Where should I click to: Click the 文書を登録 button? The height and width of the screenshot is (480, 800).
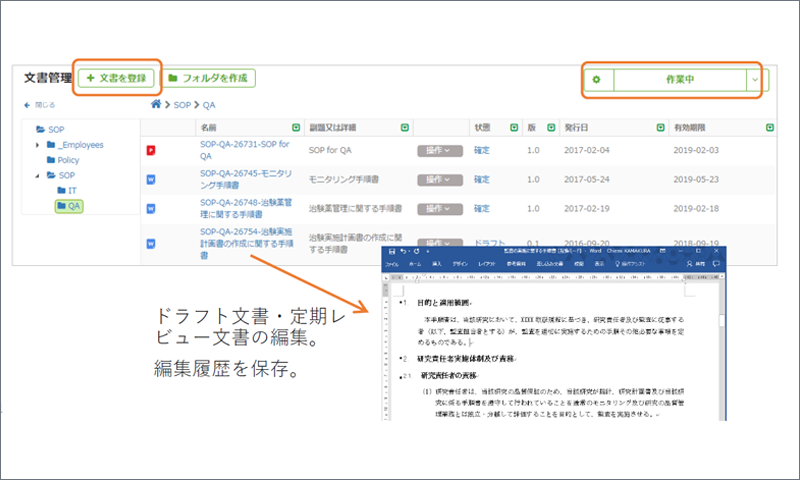pos(116,78)
